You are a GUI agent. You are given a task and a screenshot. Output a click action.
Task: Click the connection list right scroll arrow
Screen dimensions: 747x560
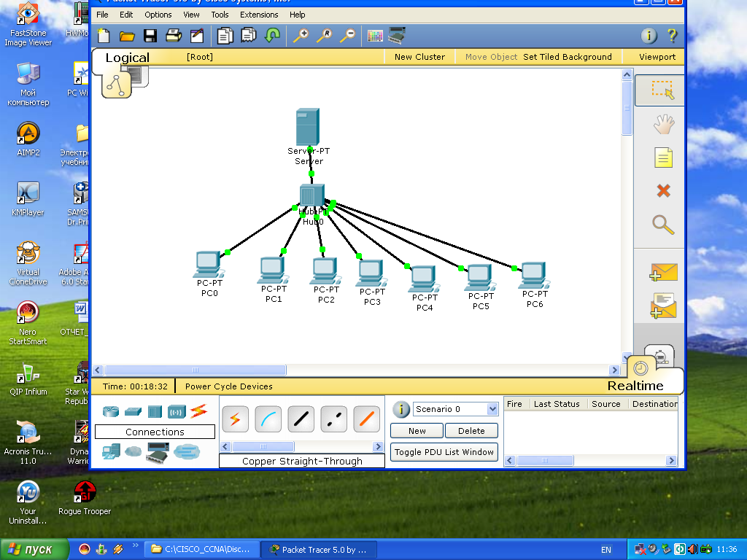pos(379,447)
